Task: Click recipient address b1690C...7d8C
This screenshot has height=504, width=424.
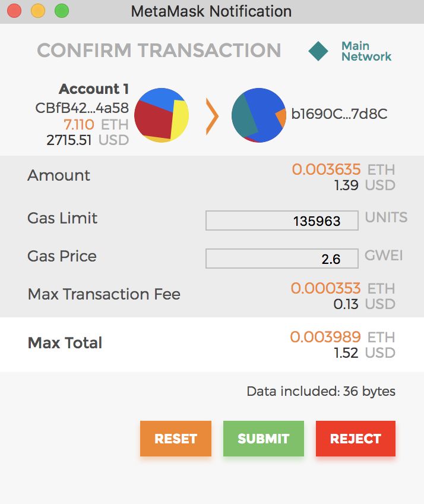Action: point(339,114)
